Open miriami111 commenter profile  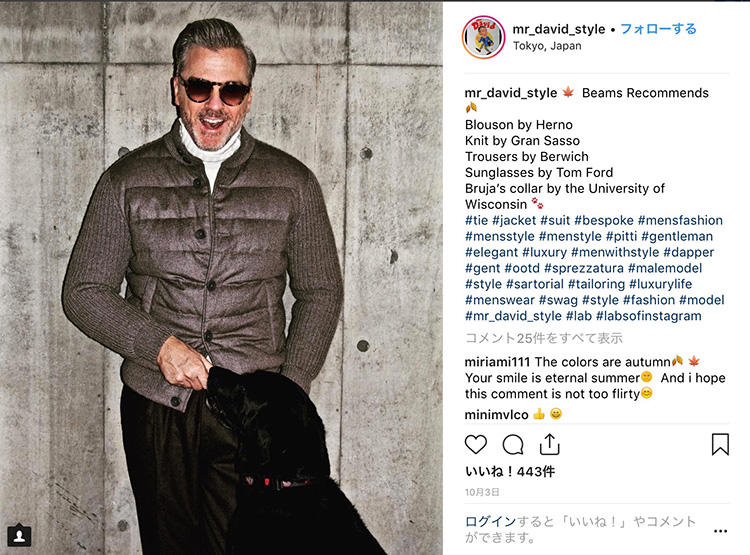(498, 362)
